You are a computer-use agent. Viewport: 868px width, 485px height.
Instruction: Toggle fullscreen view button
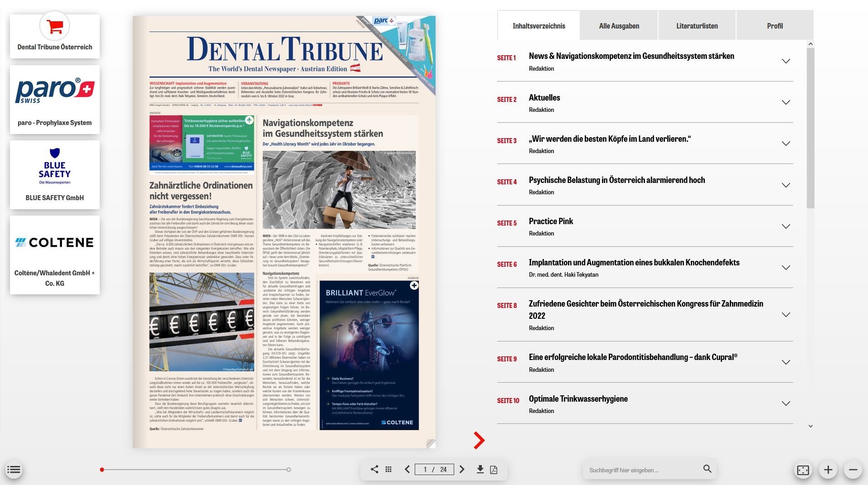pyautogui.click(x=803, y=470)
